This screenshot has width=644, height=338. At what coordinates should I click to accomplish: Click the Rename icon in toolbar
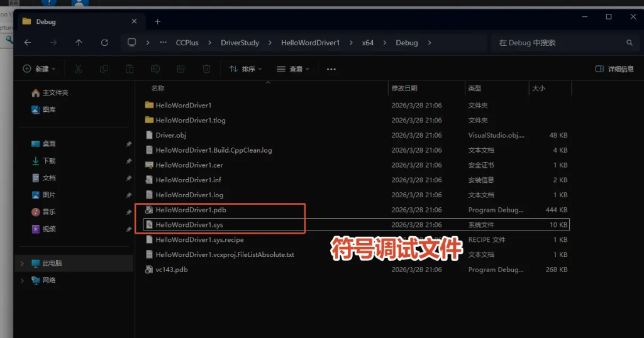(x=155, y=69)
